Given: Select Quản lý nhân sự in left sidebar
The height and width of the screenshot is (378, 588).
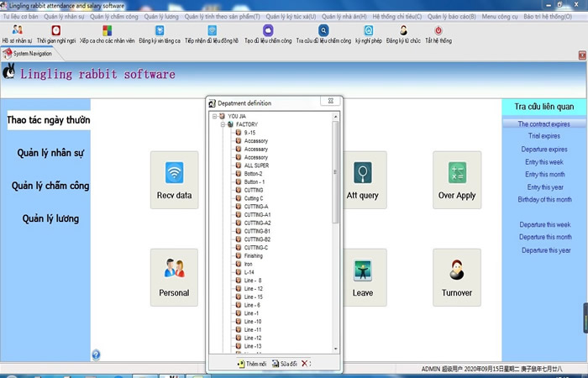Looking at the screenshot, I should tap(50, 153).
